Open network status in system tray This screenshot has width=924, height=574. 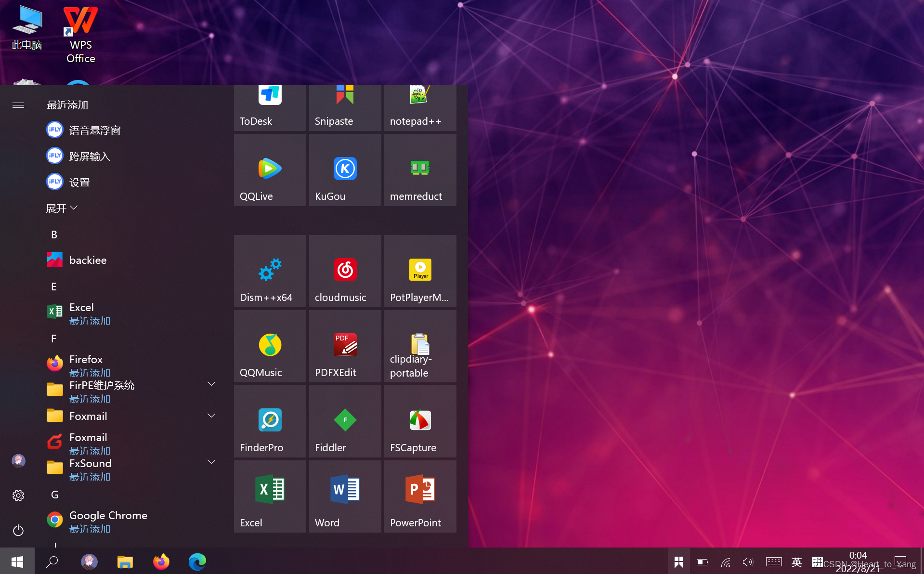(x=726, y=562)
